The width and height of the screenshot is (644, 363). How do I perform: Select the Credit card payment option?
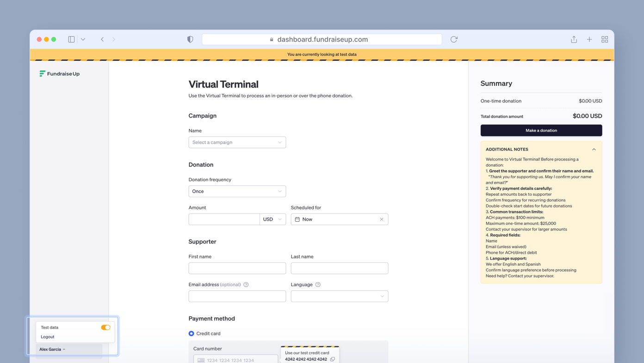[191, 333]
